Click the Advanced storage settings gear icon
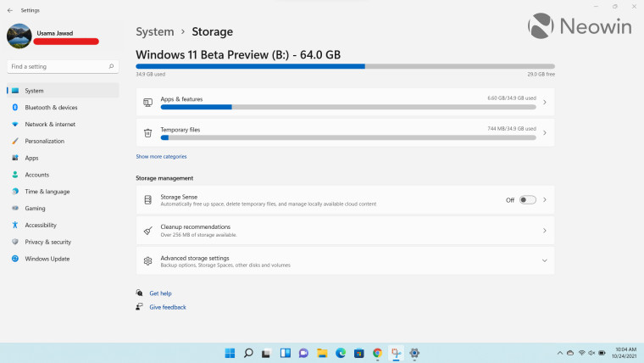Screen dimensions: 644x363 coord(147,261)
